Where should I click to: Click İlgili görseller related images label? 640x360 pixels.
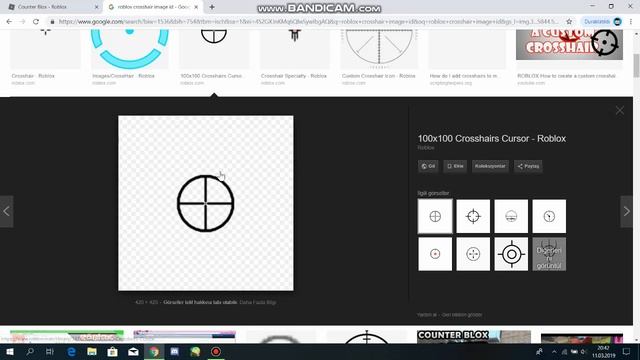tap(433, 193)
